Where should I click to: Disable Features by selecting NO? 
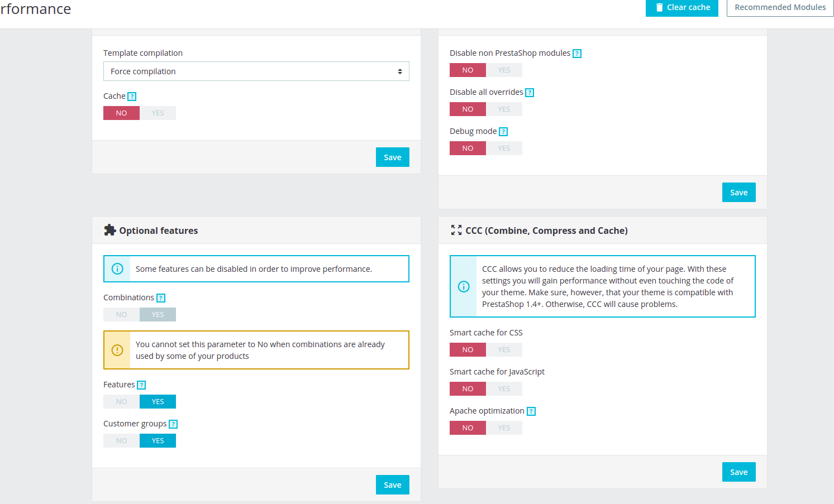122,402
